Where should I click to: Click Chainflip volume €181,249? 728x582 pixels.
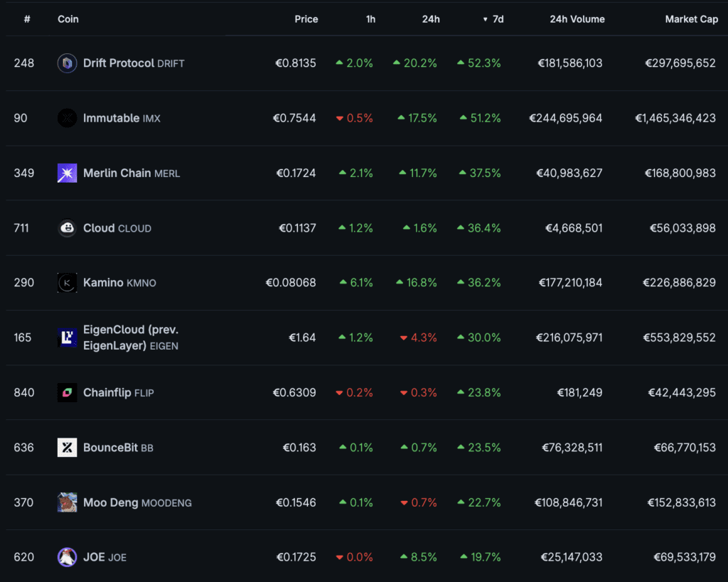[x=579, y=393]
